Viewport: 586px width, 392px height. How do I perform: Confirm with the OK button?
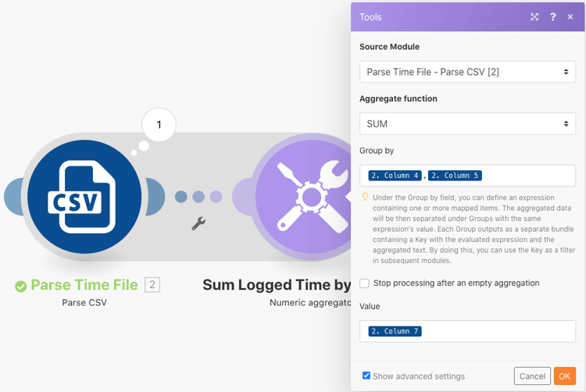click(x=565, y=376)
